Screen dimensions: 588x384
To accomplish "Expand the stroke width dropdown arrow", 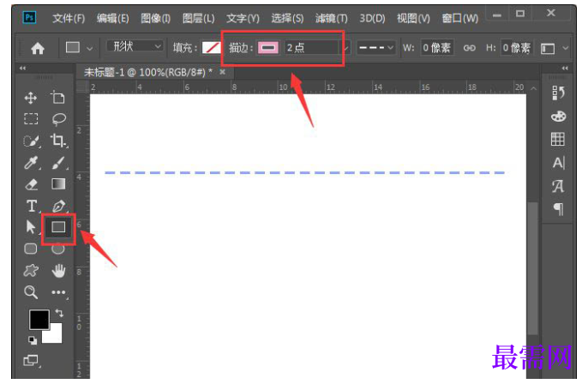I will [x=345, y=48].
